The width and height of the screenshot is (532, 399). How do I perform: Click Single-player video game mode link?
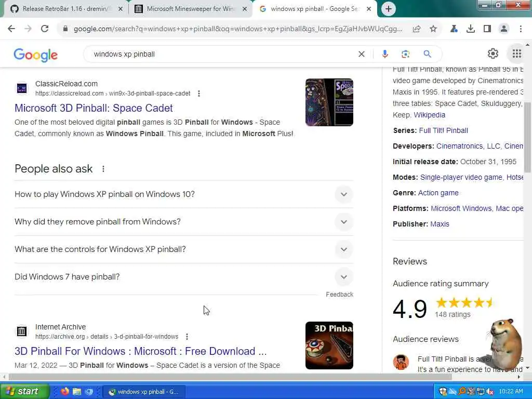461,177
